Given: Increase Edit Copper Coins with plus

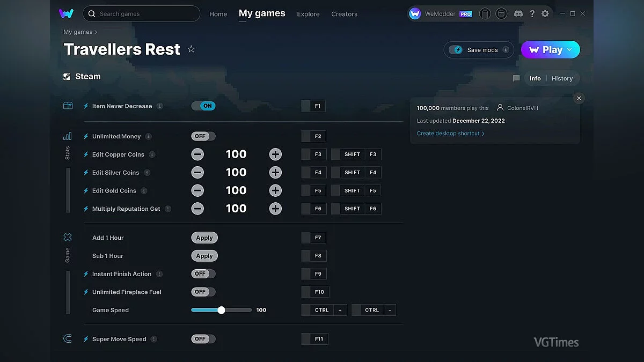Looking at the screenshot, I should (275, 154).
